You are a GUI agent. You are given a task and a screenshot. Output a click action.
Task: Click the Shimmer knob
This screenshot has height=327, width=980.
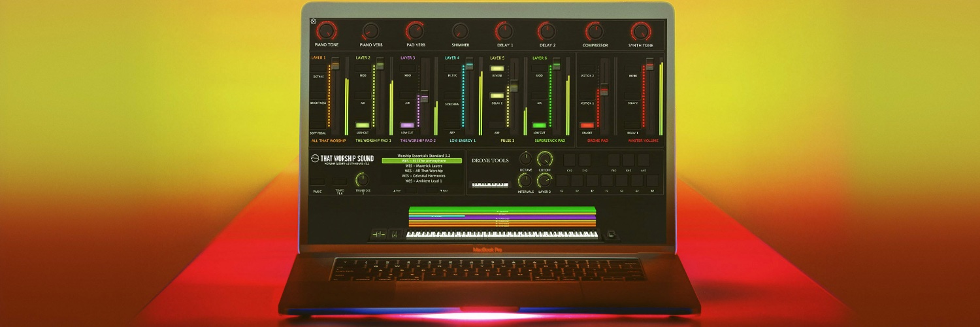tap(460, 31)
